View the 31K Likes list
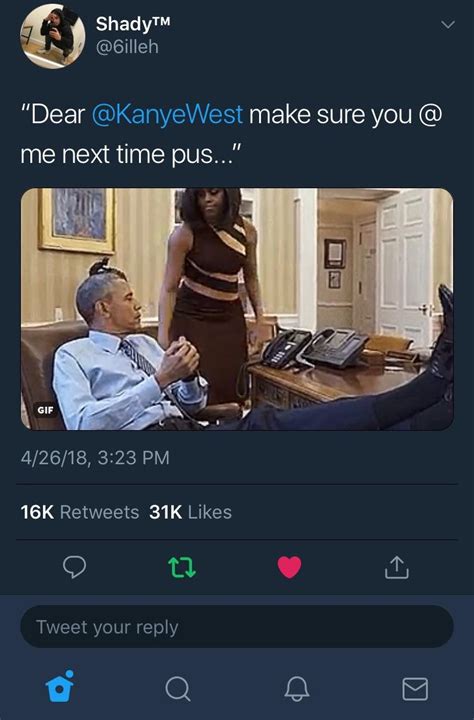Screen dimensions: 474x720 (190, 512)
